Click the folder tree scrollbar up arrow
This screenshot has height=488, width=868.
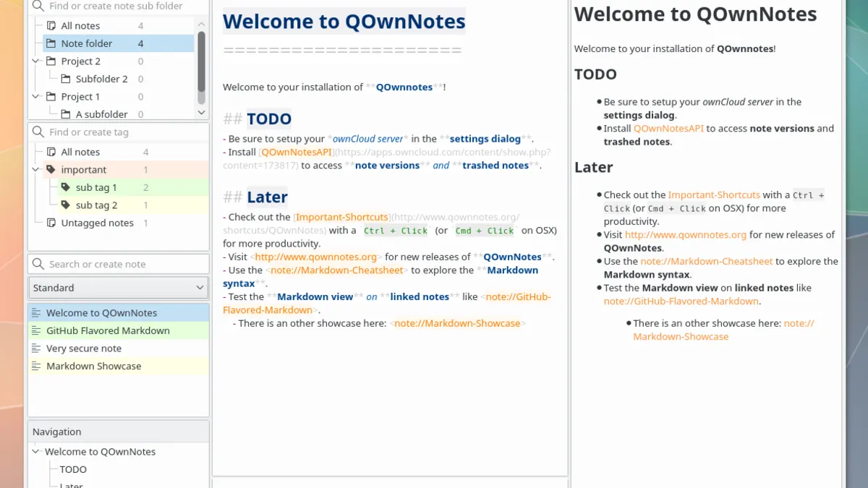202,24
